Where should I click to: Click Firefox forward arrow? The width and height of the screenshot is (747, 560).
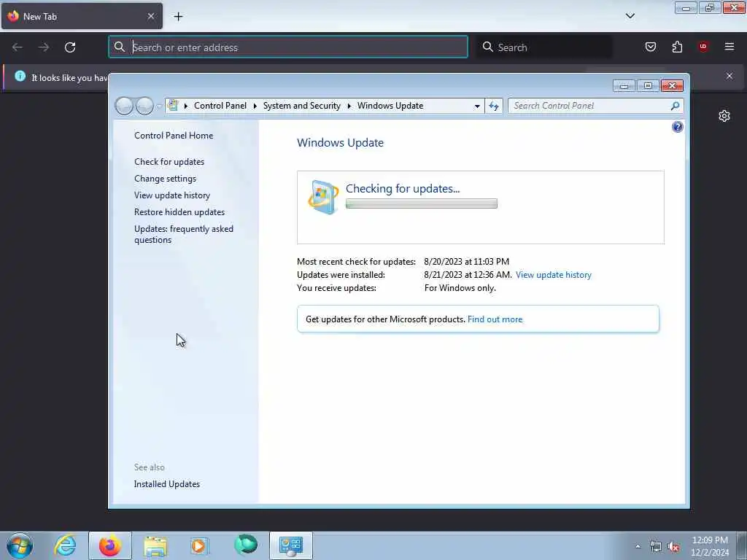[x=43, y=47]
